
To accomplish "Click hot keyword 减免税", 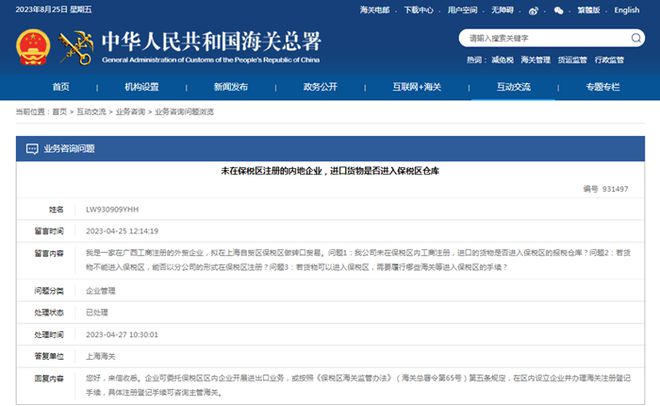I will [x=503, y=60].
